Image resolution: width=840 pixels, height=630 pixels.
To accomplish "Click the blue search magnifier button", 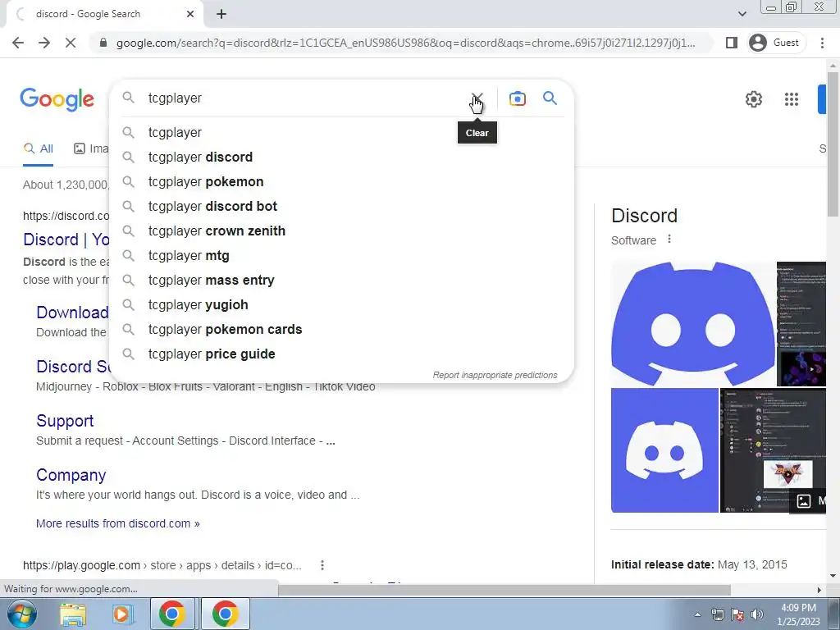I will click(x=550, y=98).
